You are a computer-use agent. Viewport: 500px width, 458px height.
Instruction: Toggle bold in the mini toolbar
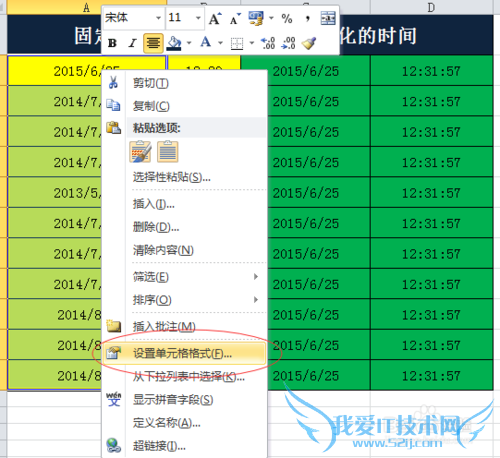(113, 43)
